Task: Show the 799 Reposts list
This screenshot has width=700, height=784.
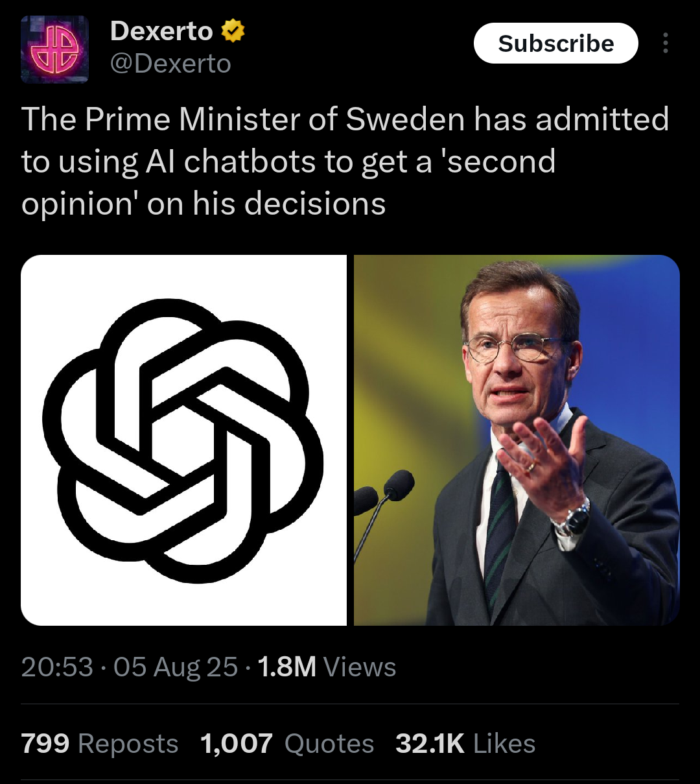Action: 99,744
